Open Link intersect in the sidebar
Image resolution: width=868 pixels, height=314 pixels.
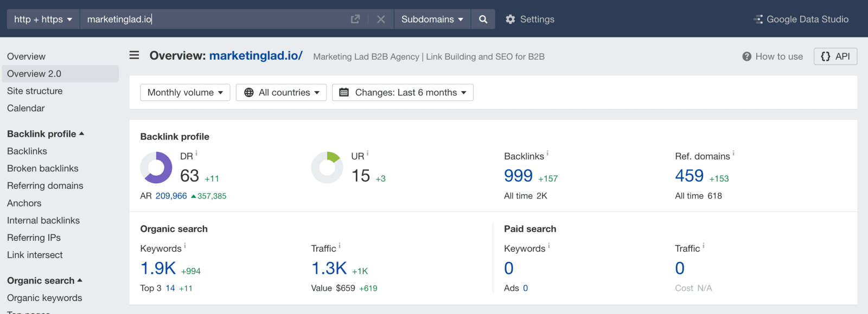35,255
